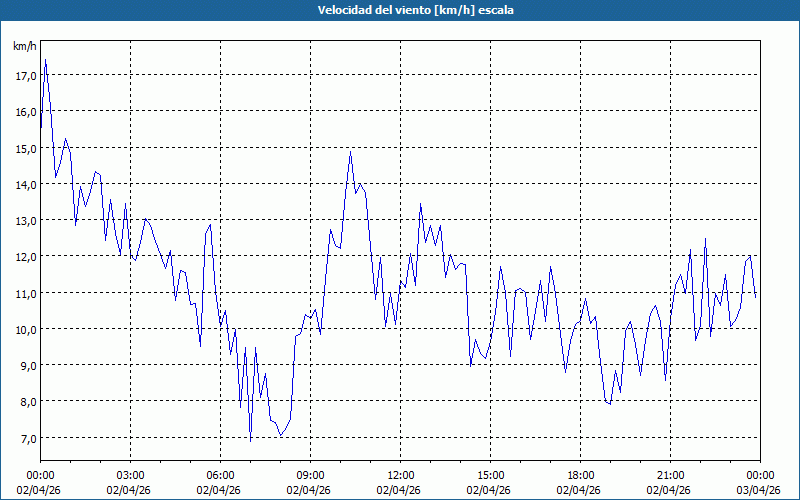Select the 03:00 time axis label
Image resolution: width=800 pixels, height=500 pixels.
130,474
